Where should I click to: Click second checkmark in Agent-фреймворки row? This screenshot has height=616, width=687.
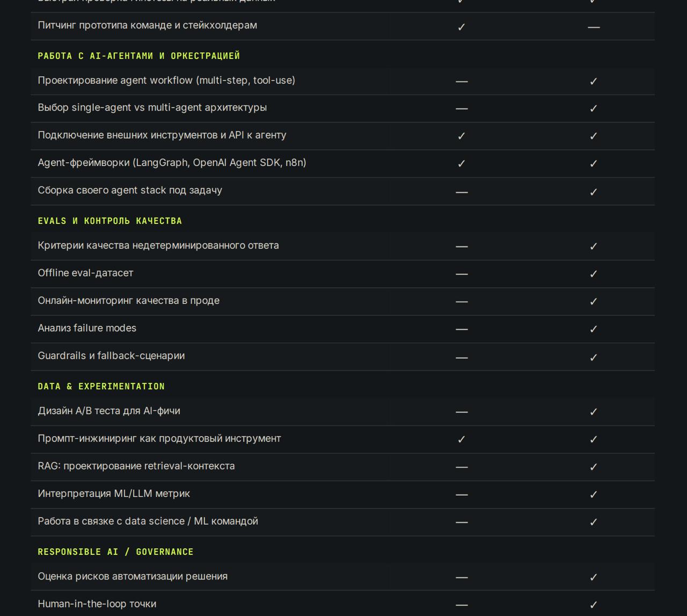tap(594, 164)
